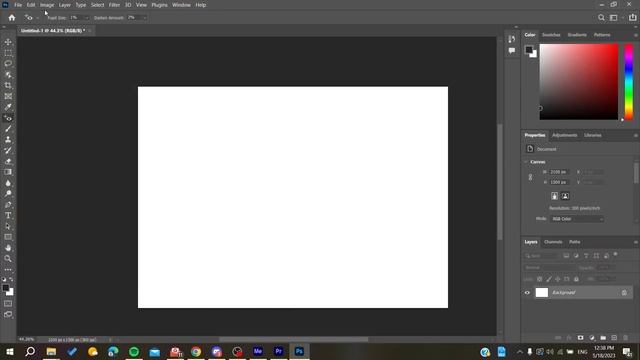This screenshot has height=360, width=640.
Task: Select the Red Eye tool in toolbar
Action: pyautogui.click(x=8, y=118)
